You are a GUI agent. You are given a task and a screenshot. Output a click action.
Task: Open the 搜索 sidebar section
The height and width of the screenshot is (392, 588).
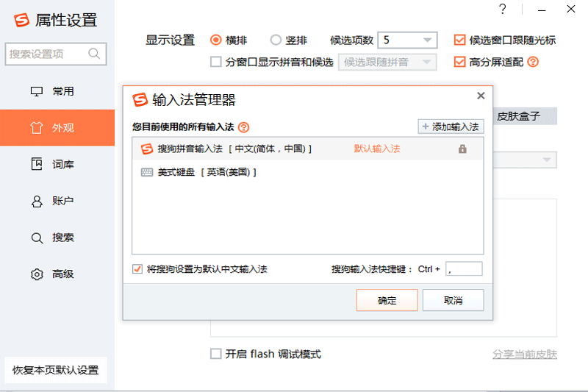tap(57, 238)
